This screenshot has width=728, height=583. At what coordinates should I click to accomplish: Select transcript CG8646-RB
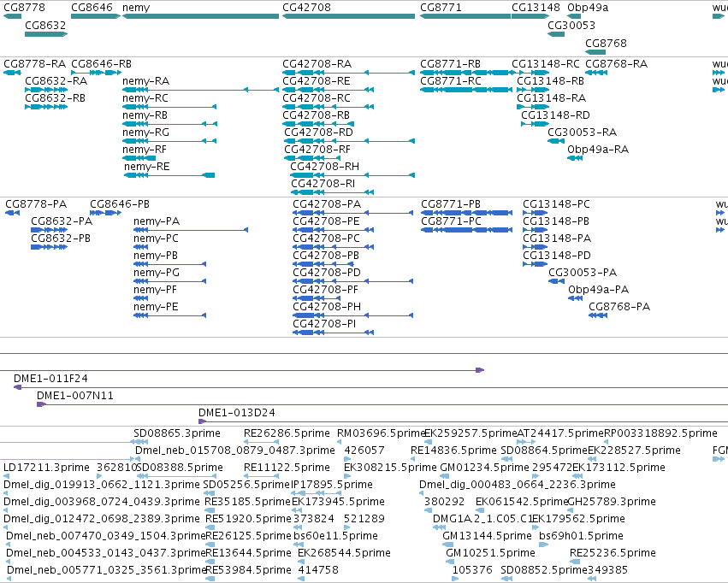click(x=101, y=63)
